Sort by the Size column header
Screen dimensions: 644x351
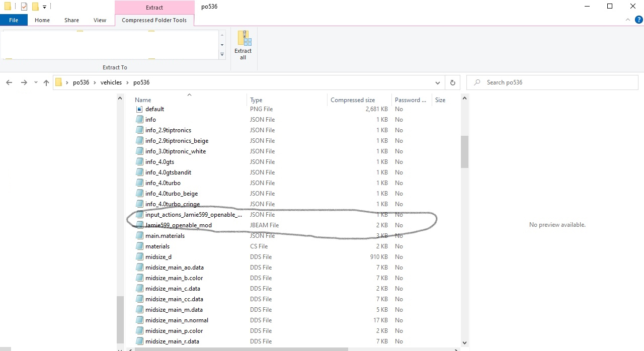[x=440, y=100]
